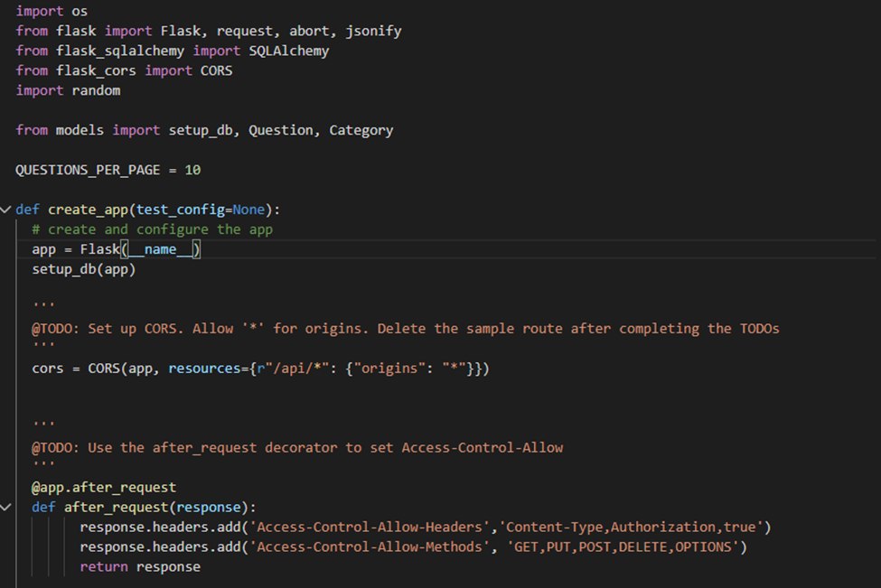Click the 'test_config' parameter
The height and width of the screenshot is (588, 881).
[x=181, y=210]
